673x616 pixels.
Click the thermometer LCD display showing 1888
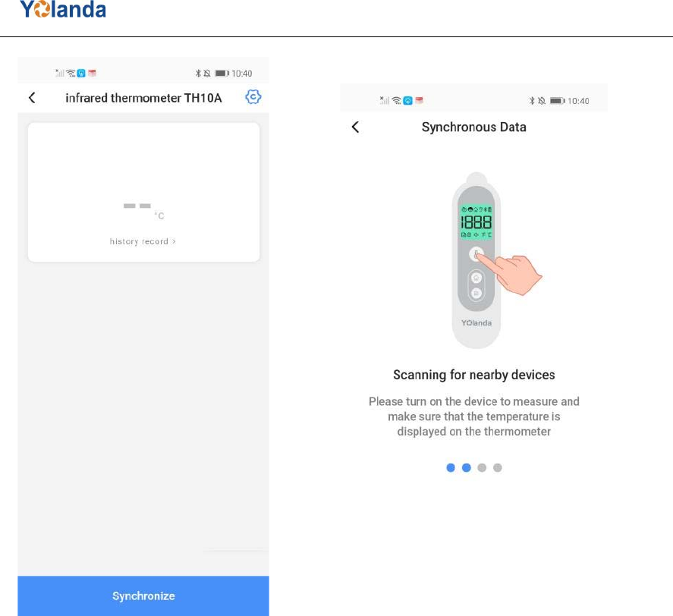tap(476, 222)
